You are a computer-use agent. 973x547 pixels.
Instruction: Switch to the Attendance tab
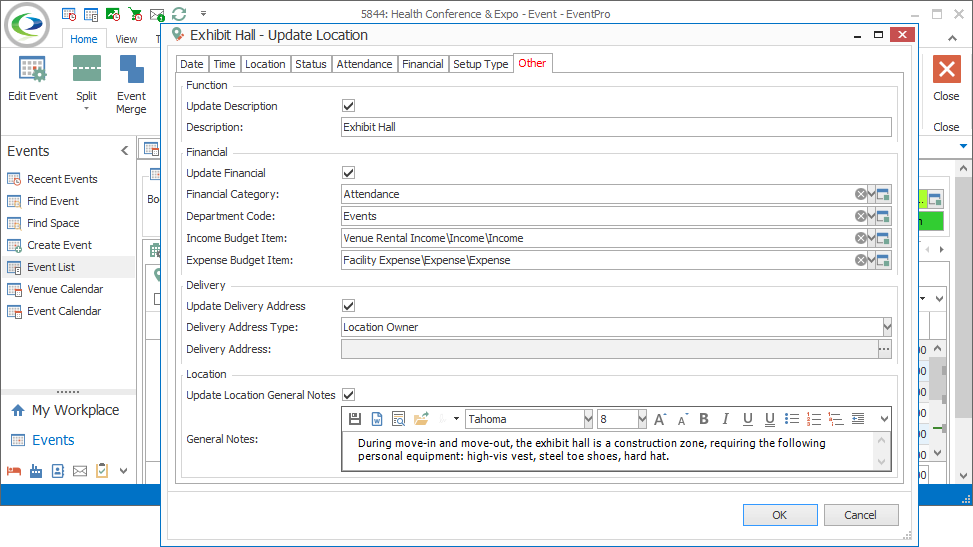(x=364, y=64)
